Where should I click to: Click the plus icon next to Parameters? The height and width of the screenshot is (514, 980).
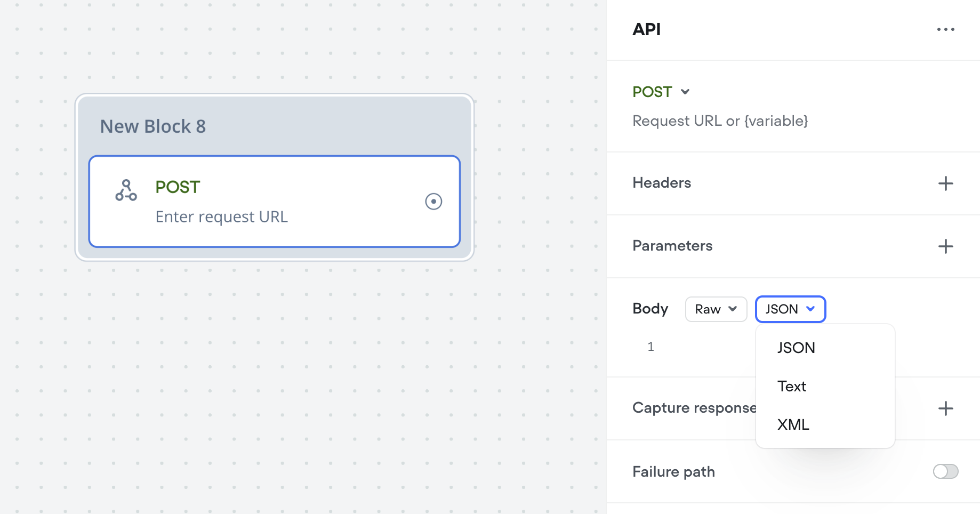[x=945, y=246]
